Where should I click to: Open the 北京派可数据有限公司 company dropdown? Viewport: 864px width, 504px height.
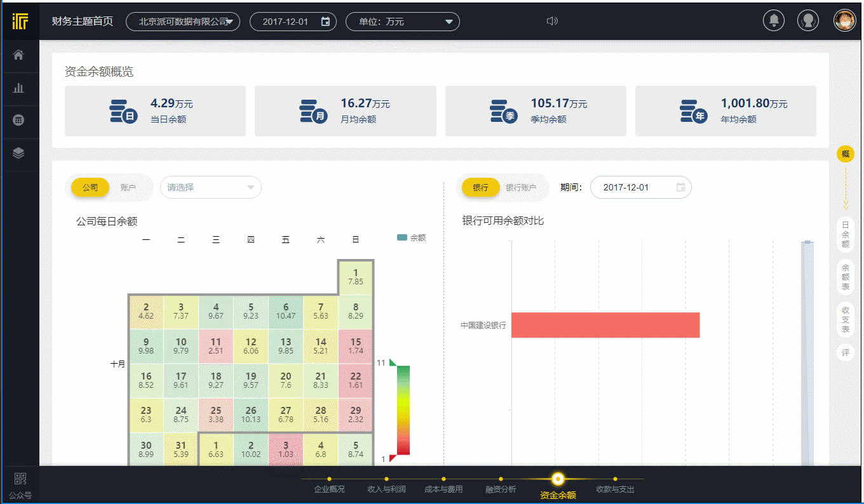point(183,20)
